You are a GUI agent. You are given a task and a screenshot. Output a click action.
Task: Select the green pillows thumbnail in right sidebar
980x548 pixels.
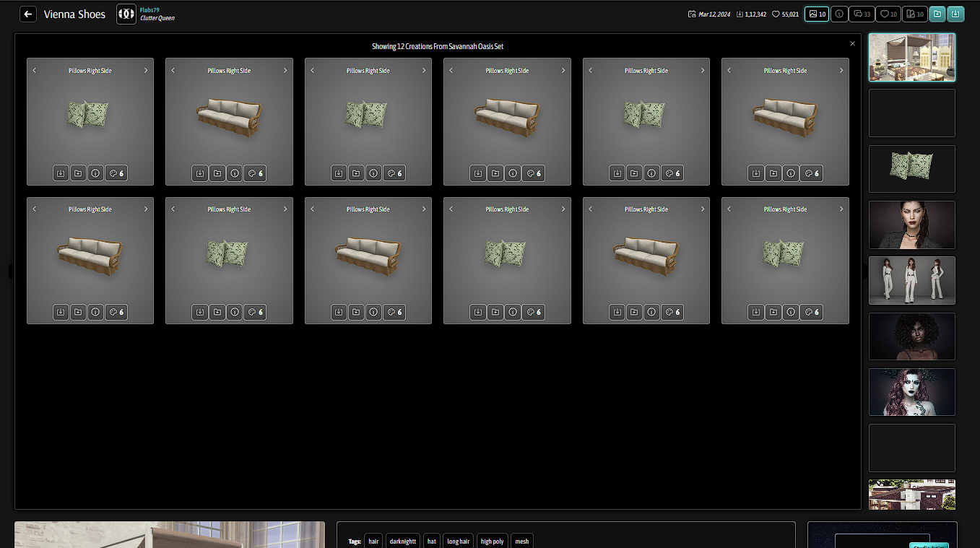coord(911,169)
